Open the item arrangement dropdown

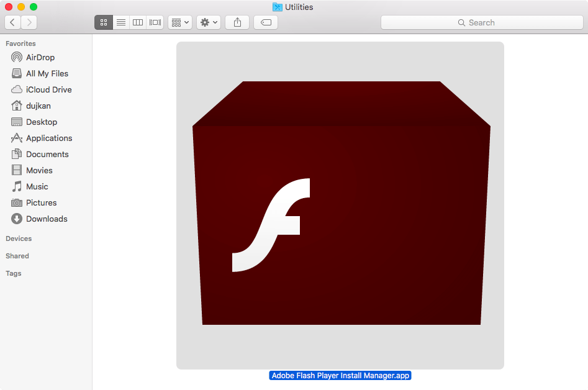click(x=180, y=22)
